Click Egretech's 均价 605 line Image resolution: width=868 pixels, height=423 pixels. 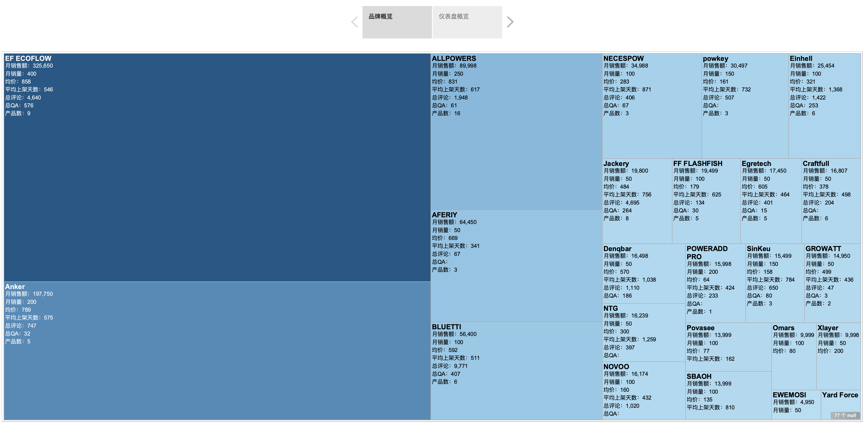tap(754, 187)
